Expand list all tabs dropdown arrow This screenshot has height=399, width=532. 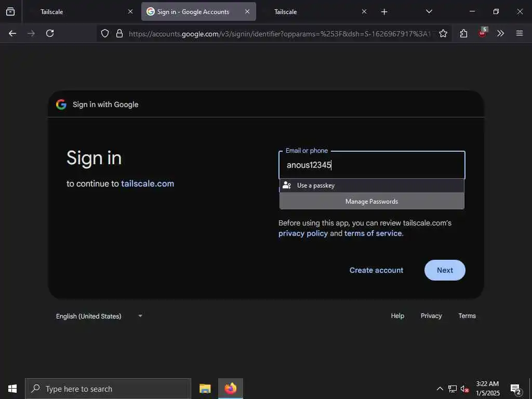click(x=429, y=11)
